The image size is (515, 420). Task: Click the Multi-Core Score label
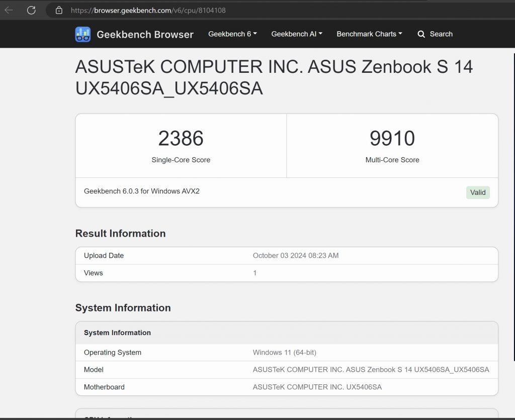click(x=392, y=160)
